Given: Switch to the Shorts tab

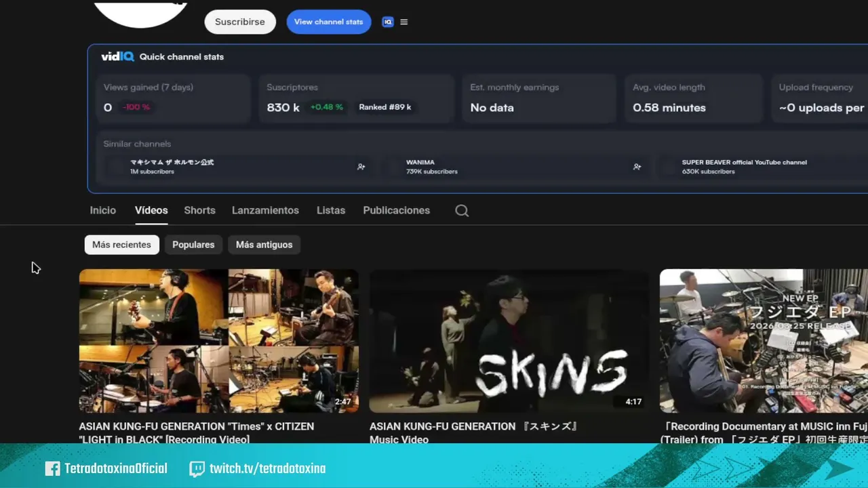Looking at the screenshot, I should 199,210.
